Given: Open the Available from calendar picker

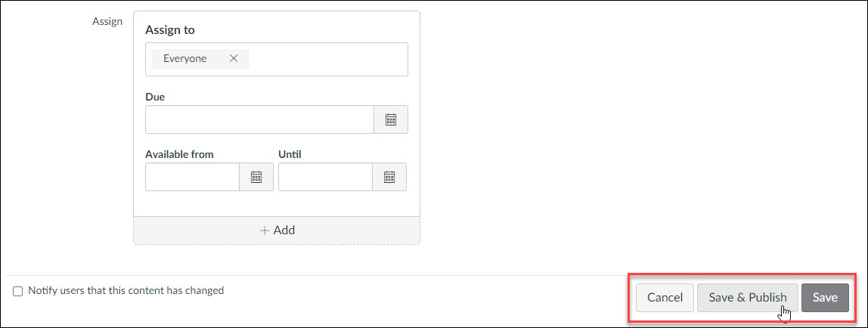Looking at the screenshot, I should (256, 177).
